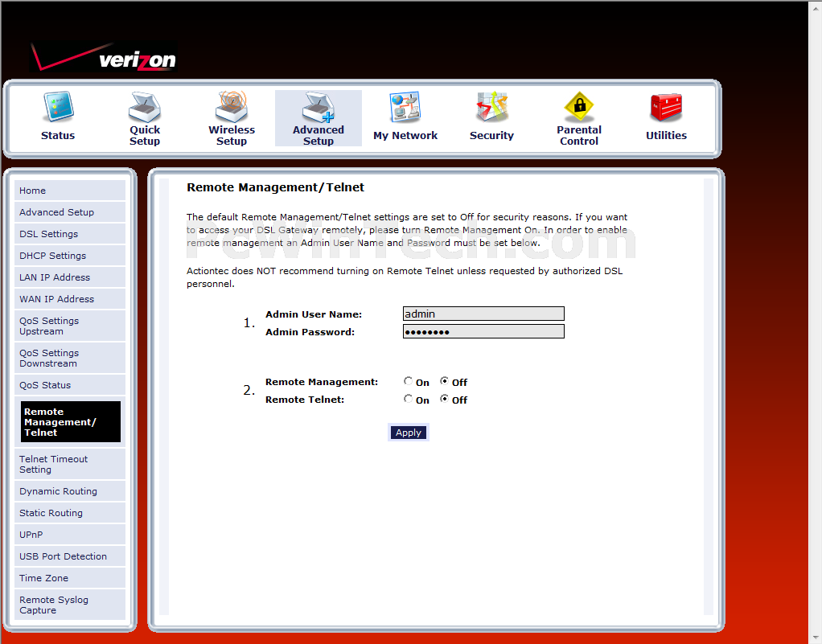
Task: View QoS Status page
Action: (70, 385)
